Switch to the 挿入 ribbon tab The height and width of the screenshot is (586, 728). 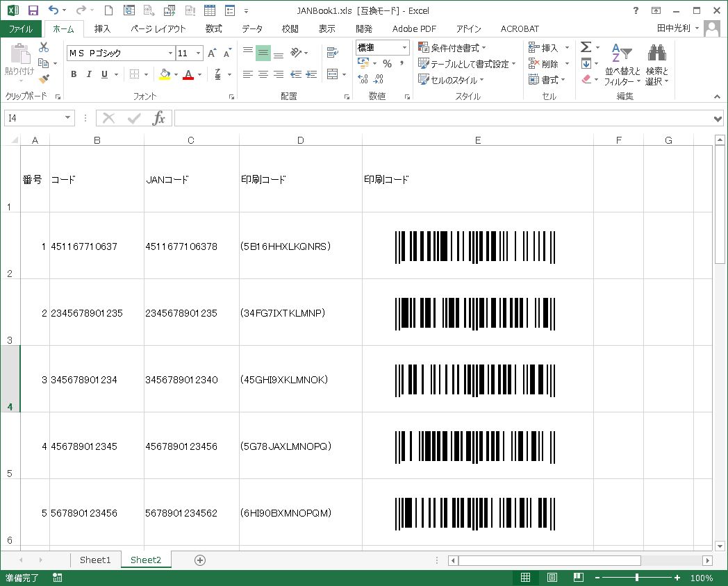102,28
